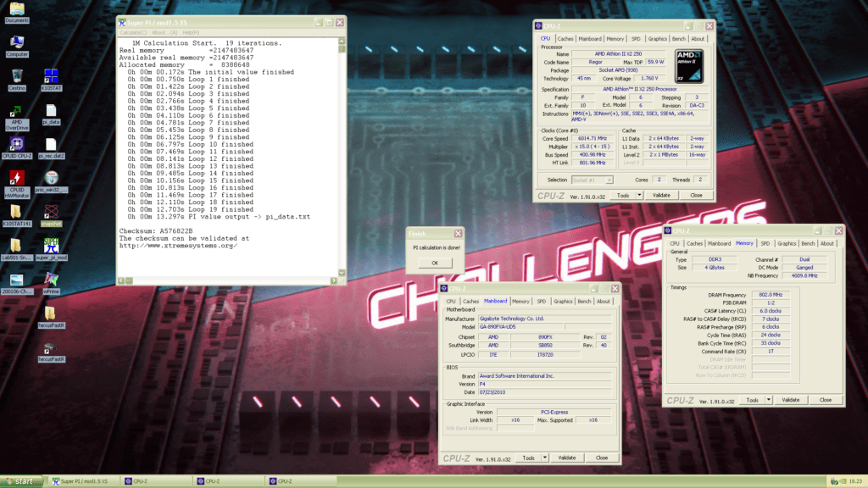This screenshot has width=868, height=488.
Task: Open the Bench tab in the Mainboard CPU-Z window
Action: click(584, 302)
